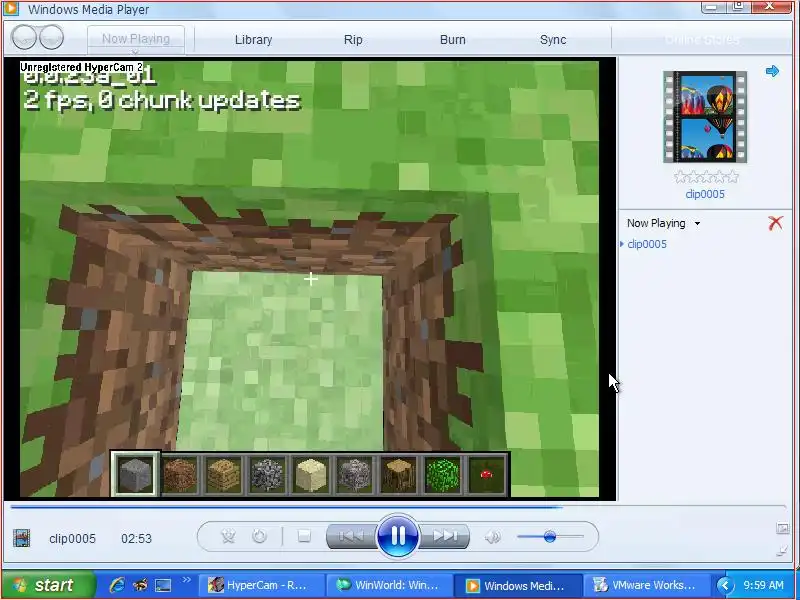
Task: Select the gravel block in the hotbar
Action: tap(355, 474)
